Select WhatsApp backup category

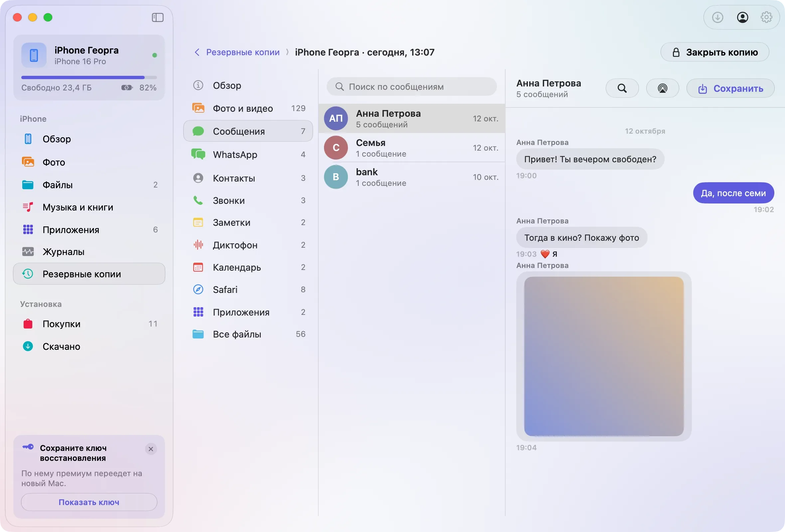(x=248, y=155)
